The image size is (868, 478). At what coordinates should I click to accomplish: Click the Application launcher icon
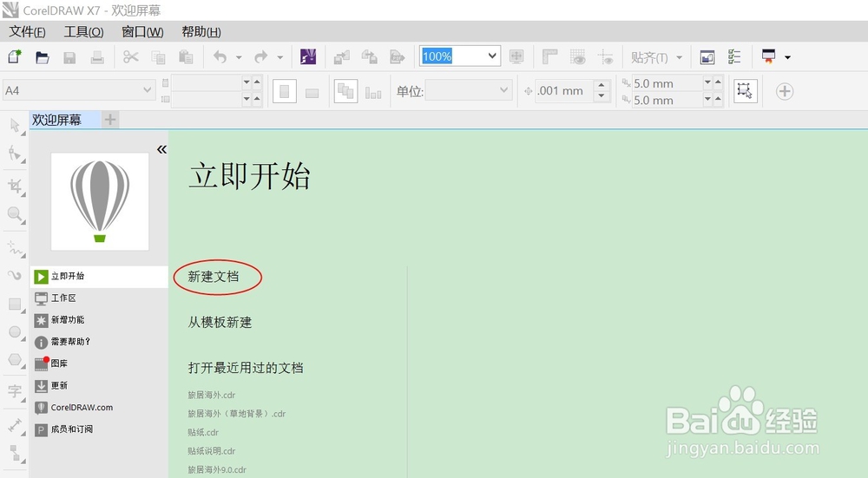[x=769, y=56]
